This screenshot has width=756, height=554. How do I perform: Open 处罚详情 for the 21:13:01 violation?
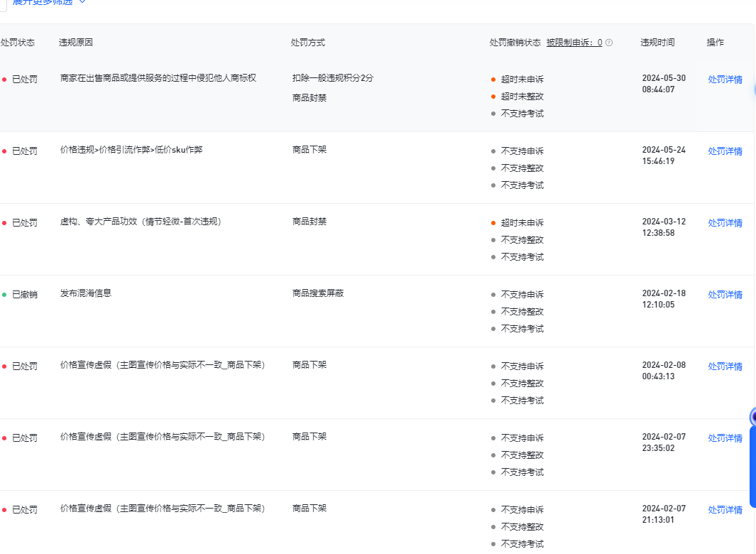pyautogui.click(x=725, y=510)
